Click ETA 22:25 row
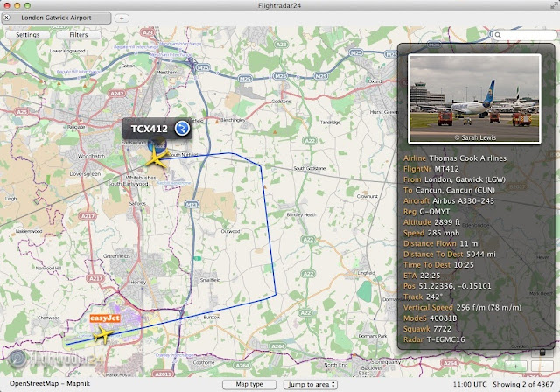560x392 pixels. point(422,276)
